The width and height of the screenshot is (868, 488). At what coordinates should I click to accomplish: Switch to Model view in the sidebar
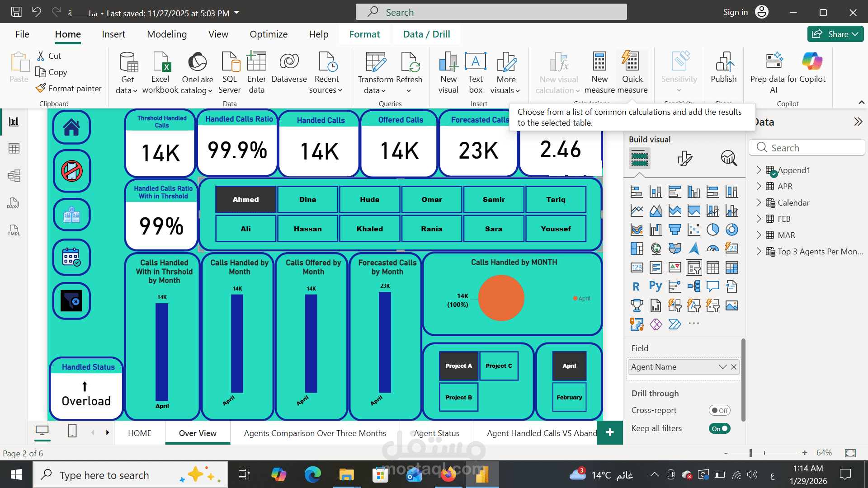point(14,176)
